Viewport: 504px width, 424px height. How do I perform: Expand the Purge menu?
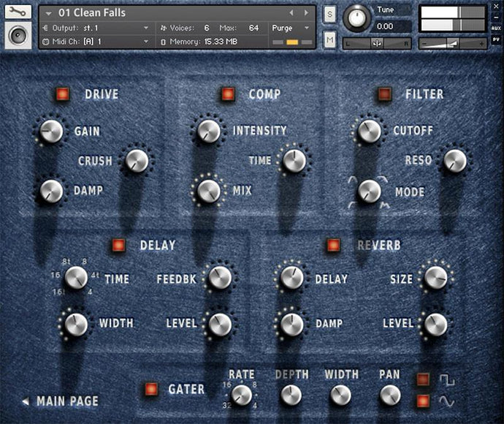(x=291, y=28)
